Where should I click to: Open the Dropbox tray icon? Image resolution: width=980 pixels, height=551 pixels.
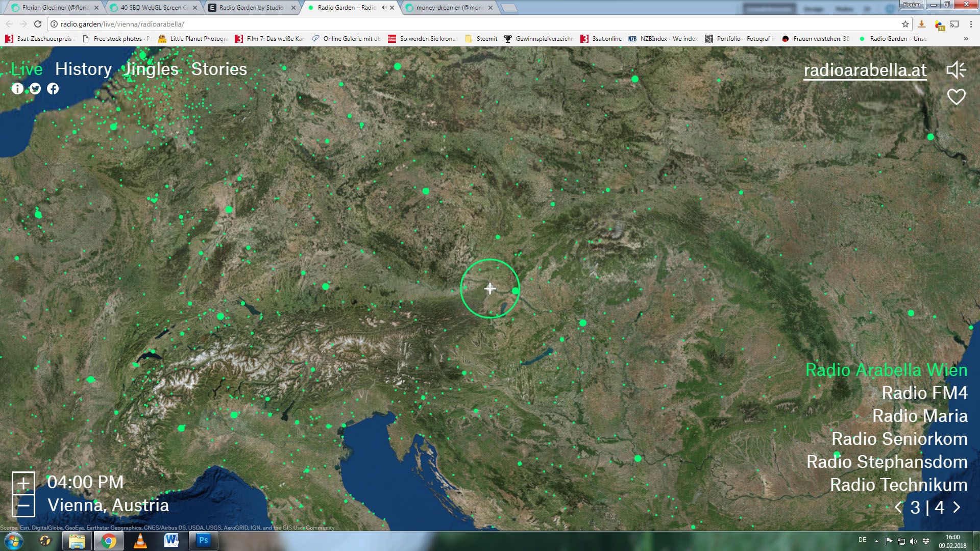(x=925, y=541)
